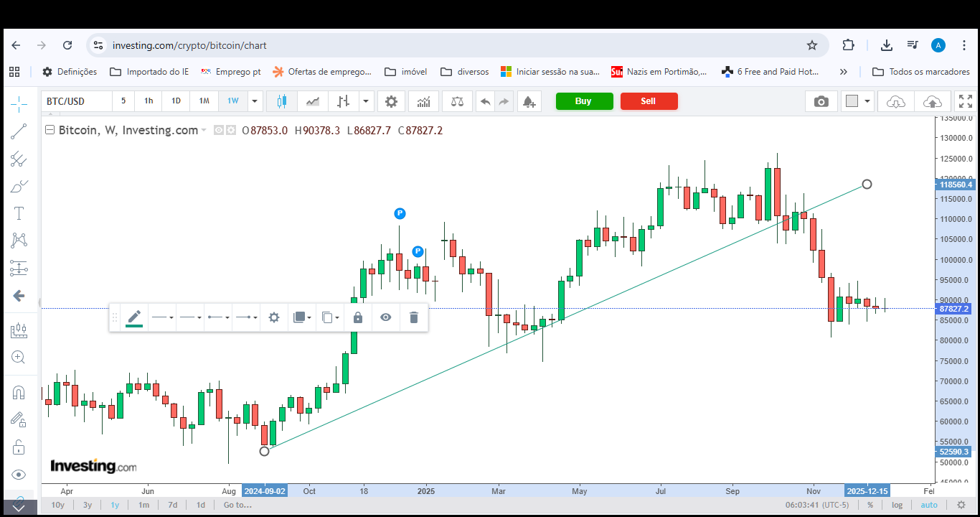Open the right line-end style dropdown
This screenshot has width=980, height=517.
(246, 317)
